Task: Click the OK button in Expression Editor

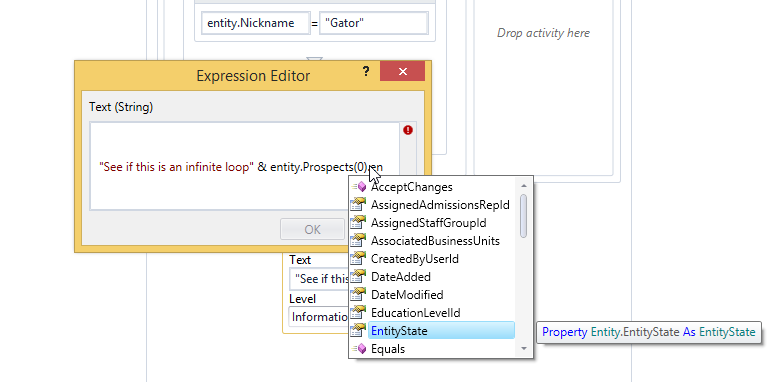Action: click(312, 229)
